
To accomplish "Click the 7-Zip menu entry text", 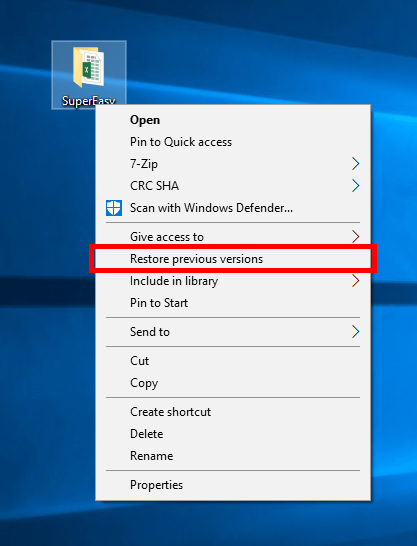I will point(144,164).
